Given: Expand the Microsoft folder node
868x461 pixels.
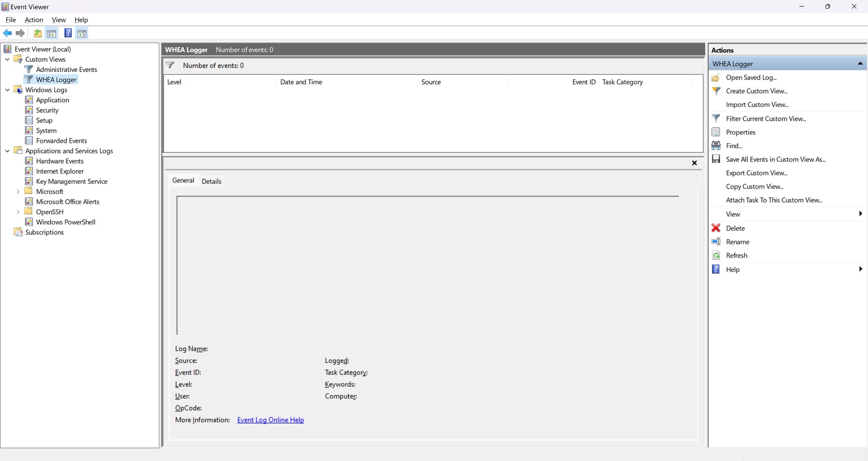Looking at the screenshot, I should [18, 192].
